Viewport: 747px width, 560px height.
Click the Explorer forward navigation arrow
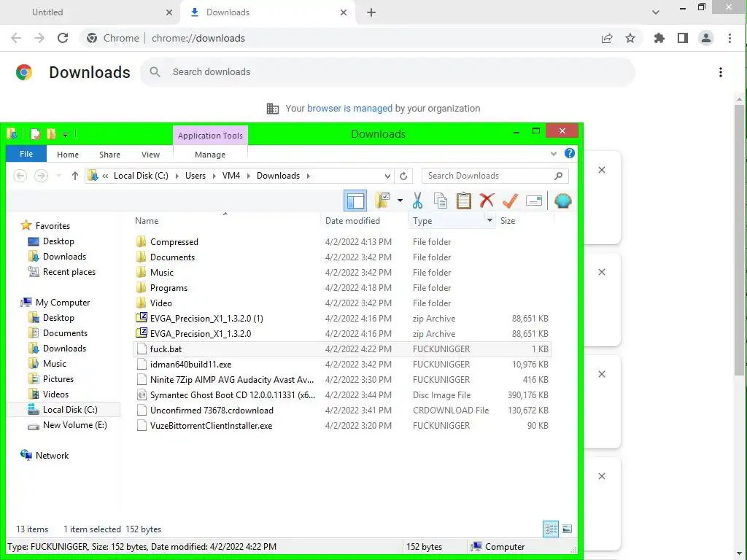[x=42, y=176]
